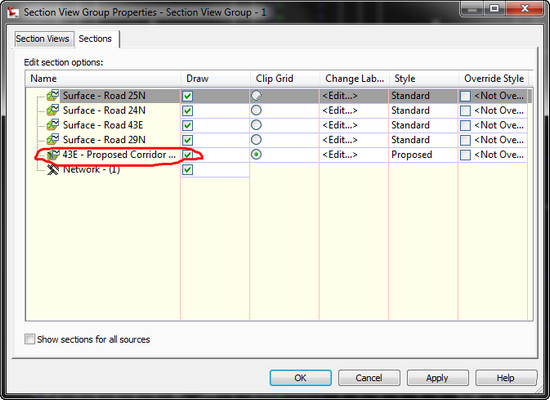Click the corridor icon for 43E Proposed Corridor
The width and height of the screenshot is (550, 400).
click(53, 154)
